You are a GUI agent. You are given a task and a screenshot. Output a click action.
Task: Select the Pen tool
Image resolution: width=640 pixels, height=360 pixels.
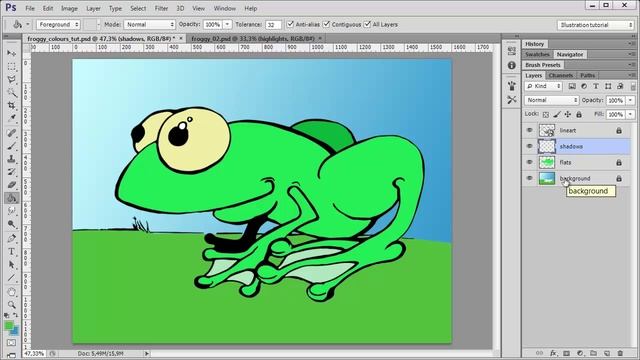(x=11, y=238)
